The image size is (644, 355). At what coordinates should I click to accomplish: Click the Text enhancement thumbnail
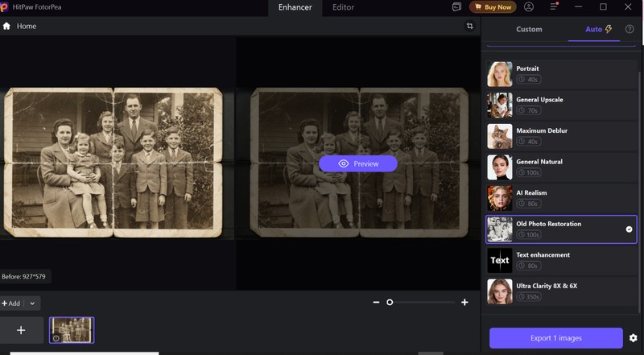click(499, 260)
